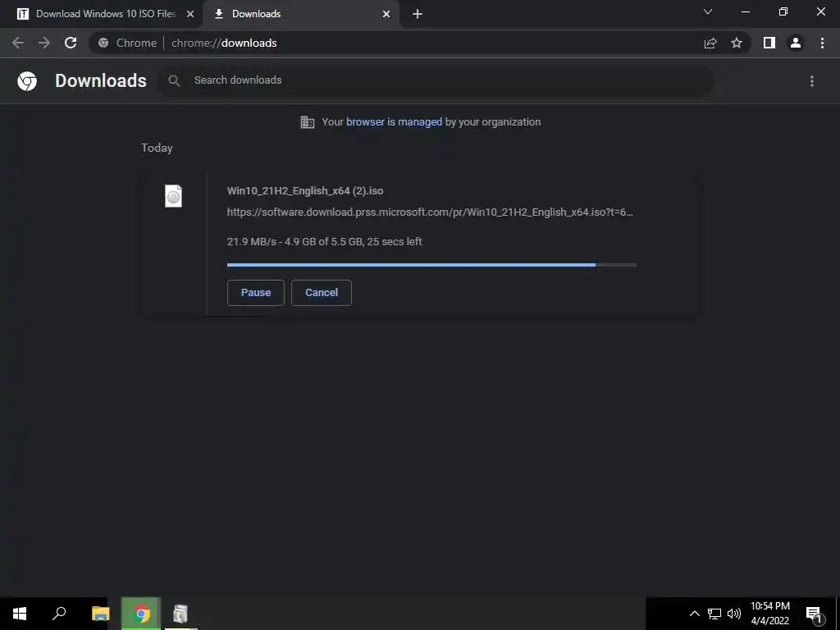Image resolution: width=840 pixels, height=630 pixels.
Task: Open the Windows Start menu
Action: pyautogui.click(x=20, y=614)
